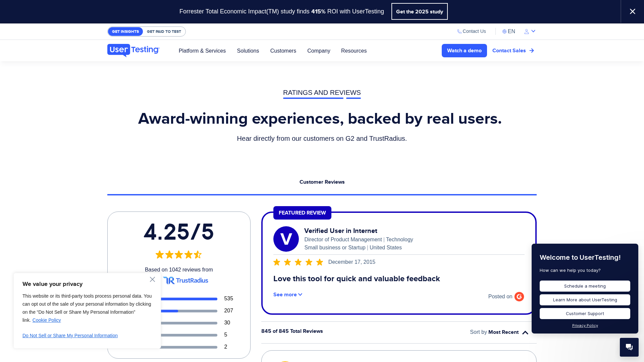This screenshot has width=644, height=362.
Task: Click the G2 logo on featured review
Action: [x=519, y=297]
